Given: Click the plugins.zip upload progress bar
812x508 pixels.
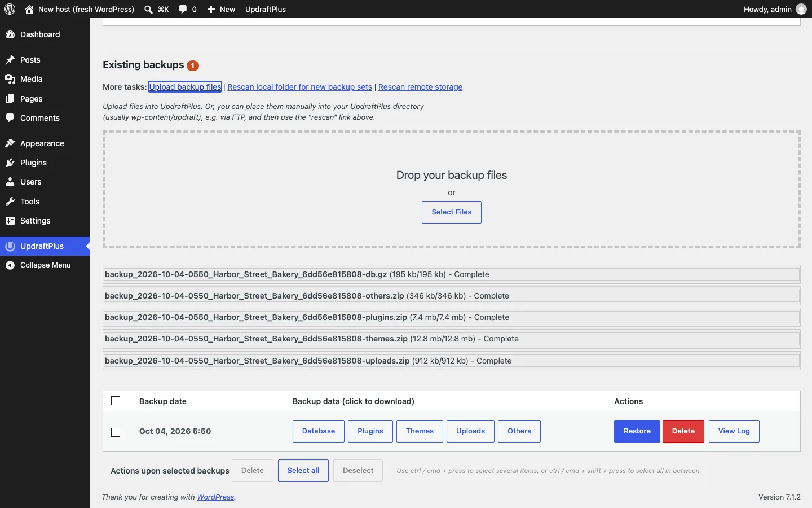Looking at the screenshot, I should point(452,317).
